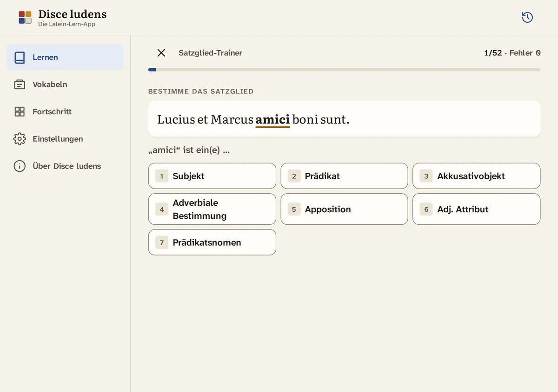Choose answer Subjekt
The width and height of the screenshot is (558, 392).
coord(212,176)
